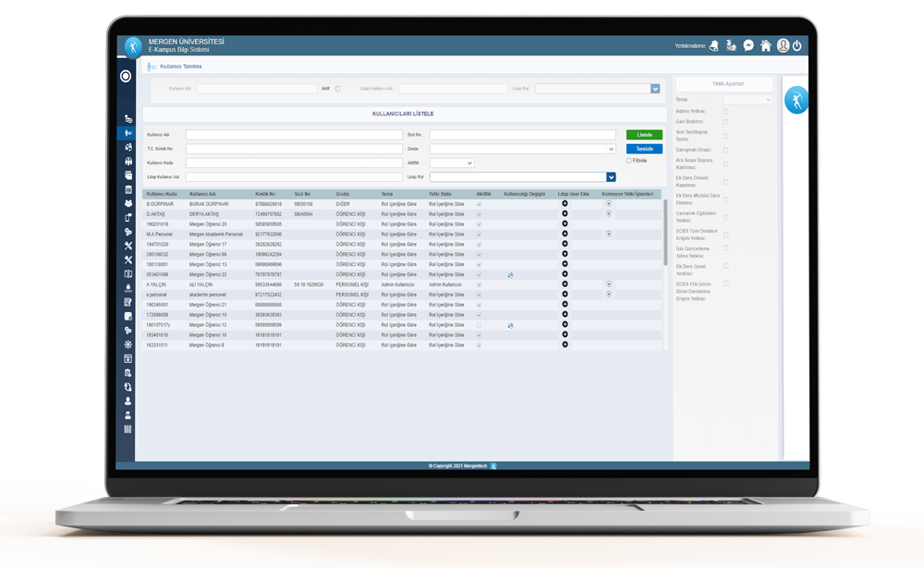Click Komisyon Yetki icon for ALİ YALÇIN

609,284
